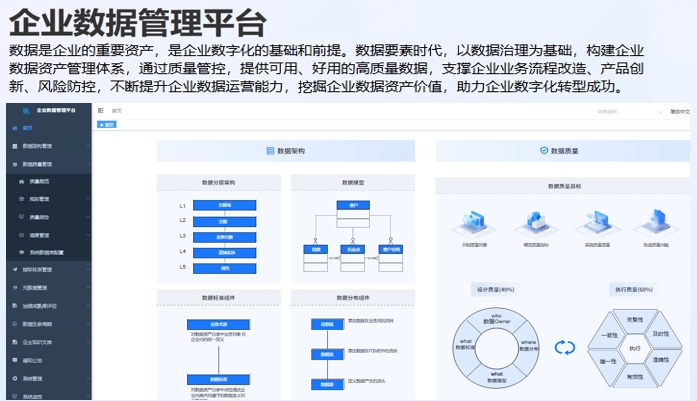Click the 系统监控 monitor icon

(x=15, y=396)
